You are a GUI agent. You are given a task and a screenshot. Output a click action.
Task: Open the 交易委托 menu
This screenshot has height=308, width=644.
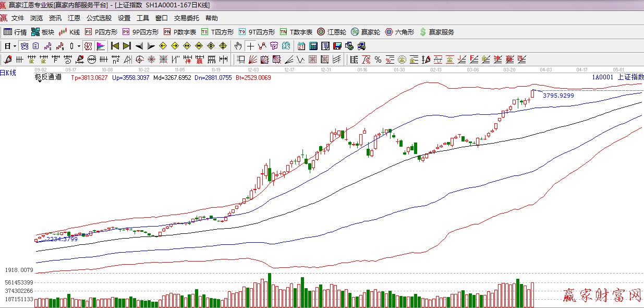click(186, 18)
